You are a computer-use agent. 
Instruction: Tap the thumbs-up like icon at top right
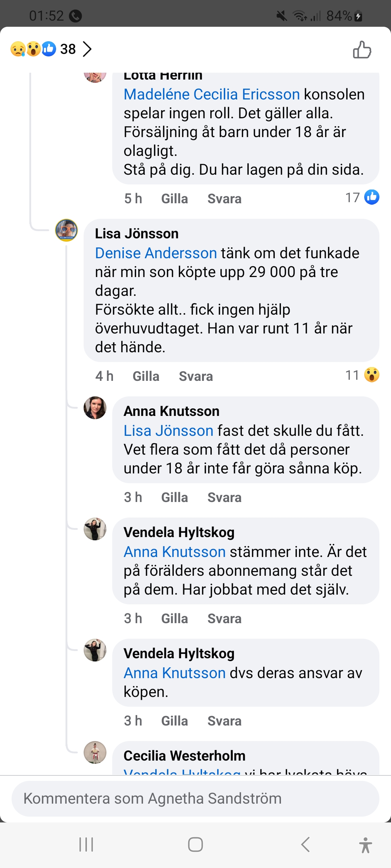point(362,50)
